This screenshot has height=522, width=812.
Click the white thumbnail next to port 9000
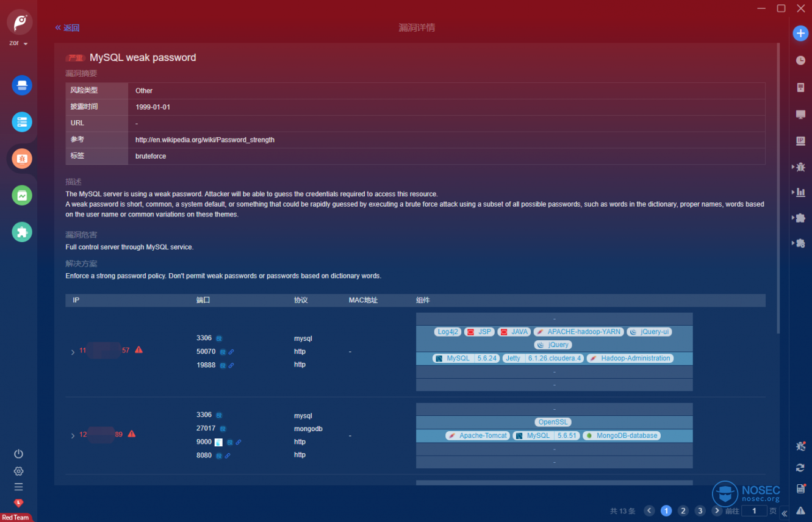click(x=218, y=442)
